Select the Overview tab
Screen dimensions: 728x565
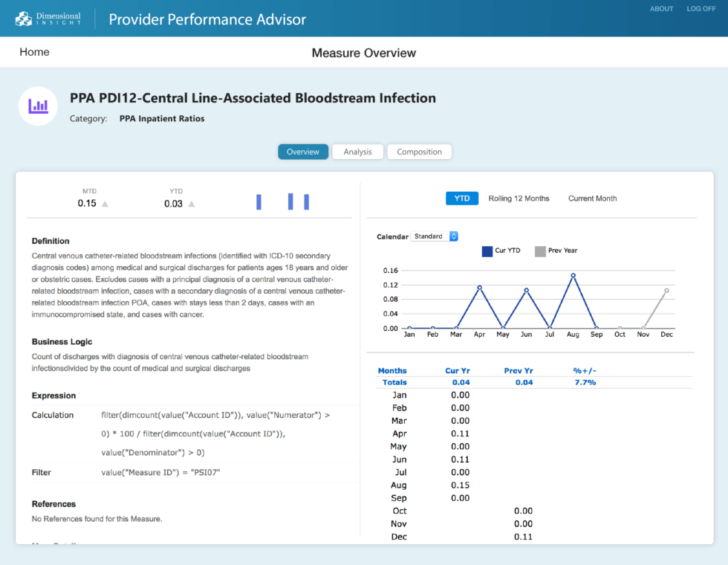tap(303, 151)
